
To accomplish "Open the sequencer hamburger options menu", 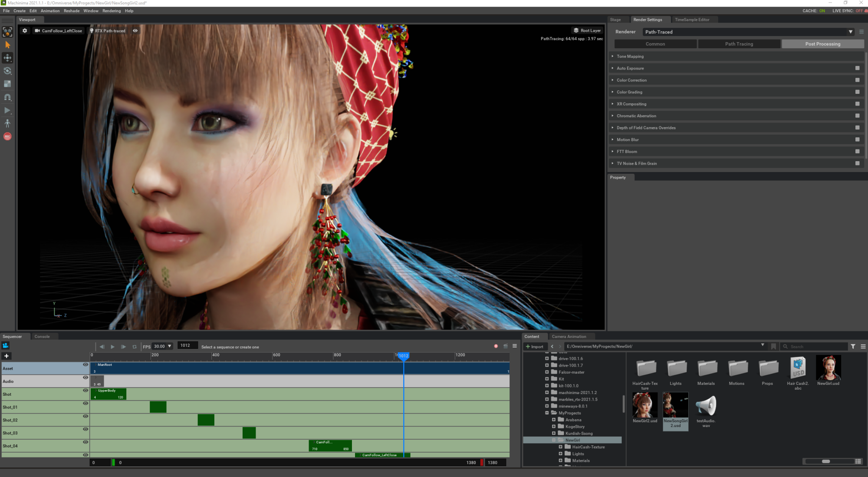I will click(515, 346).
